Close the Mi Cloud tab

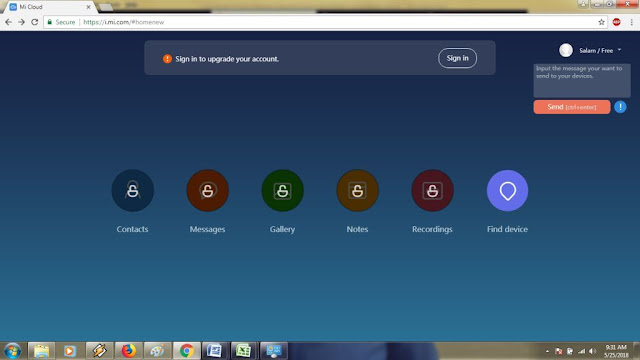[88, 7]
